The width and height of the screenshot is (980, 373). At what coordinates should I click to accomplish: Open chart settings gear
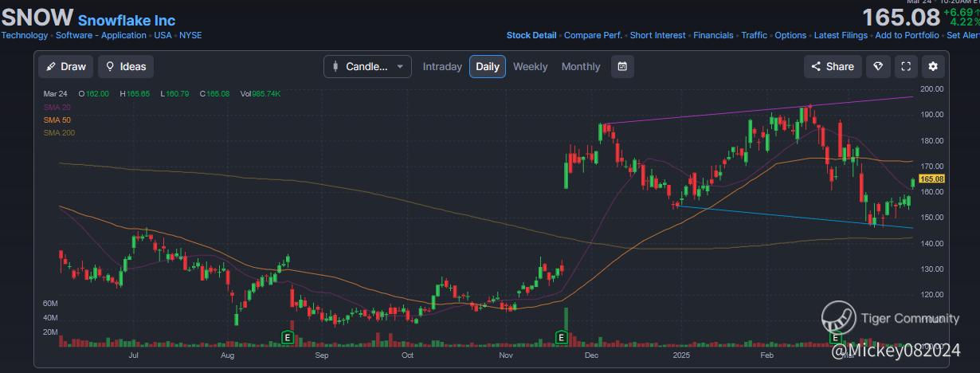click(x=933, y=66)
